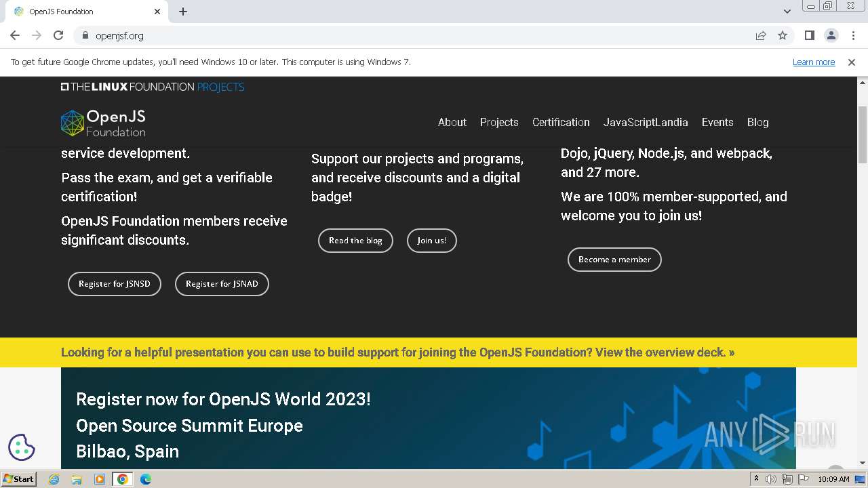868x488 pixels.
Task: Open the share this page icon
Action: (761, 35)
